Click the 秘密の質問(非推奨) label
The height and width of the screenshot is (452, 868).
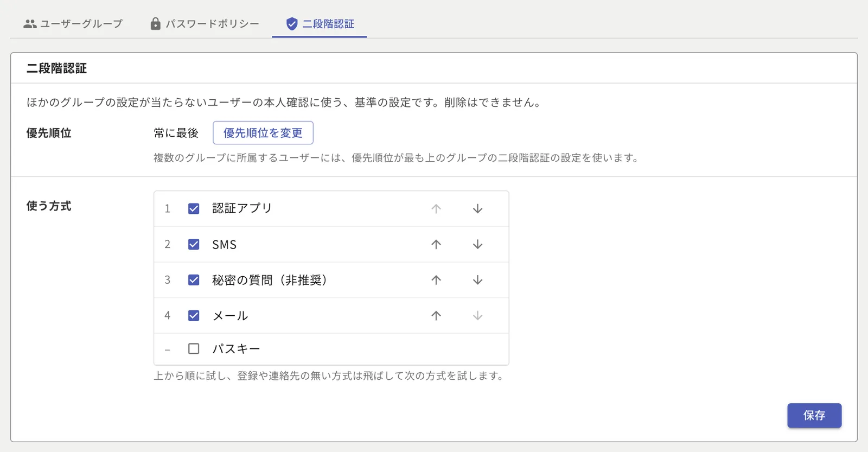[270, 280]
